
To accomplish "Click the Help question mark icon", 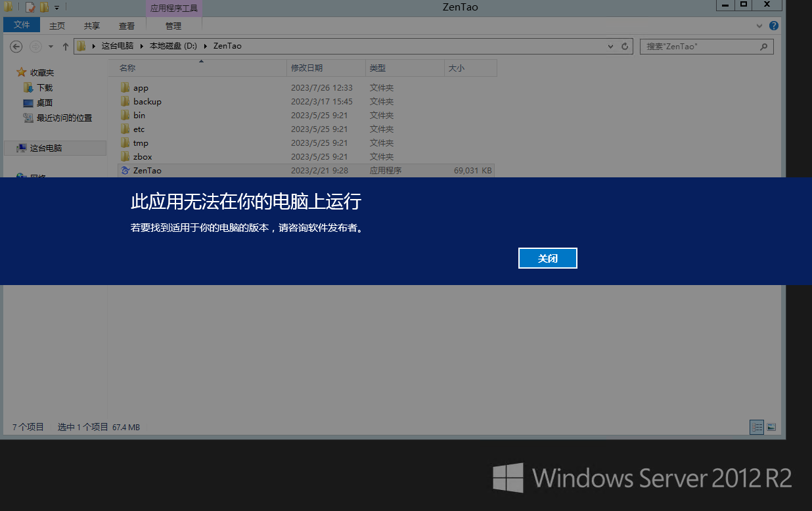I will [773, 26].
